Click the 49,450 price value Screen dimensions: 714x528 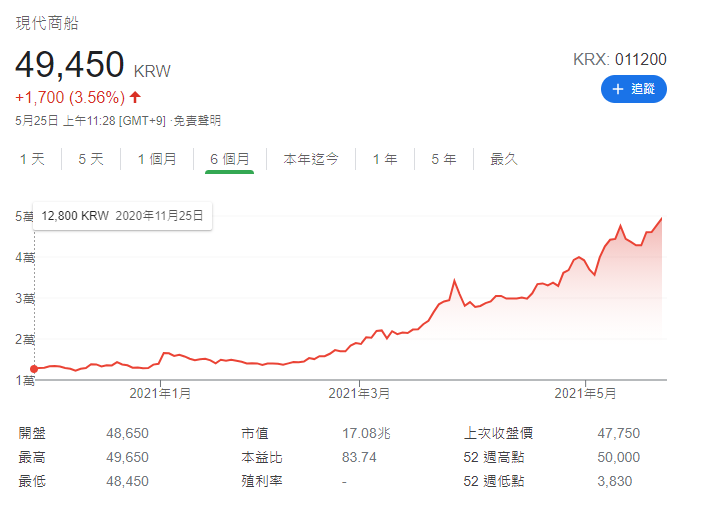click(70, 64)
